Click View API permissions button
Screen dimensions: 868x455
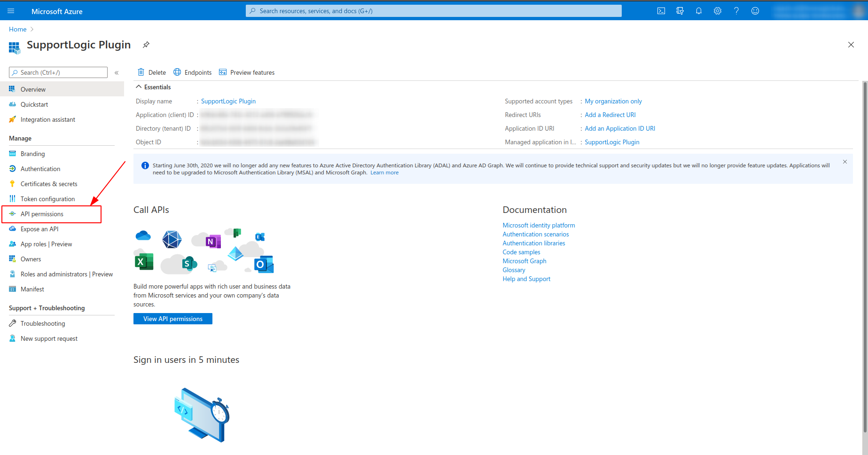click(x=173, y=319)
